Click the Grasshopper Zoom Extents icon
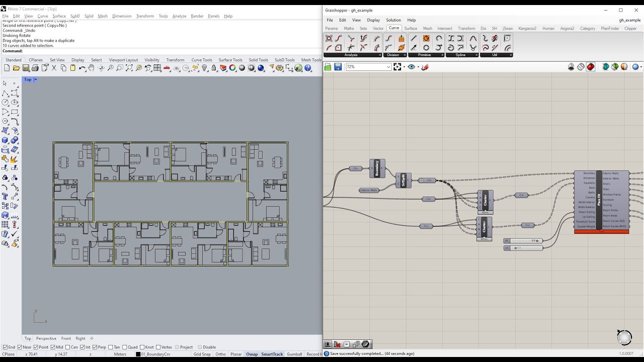 397,67
